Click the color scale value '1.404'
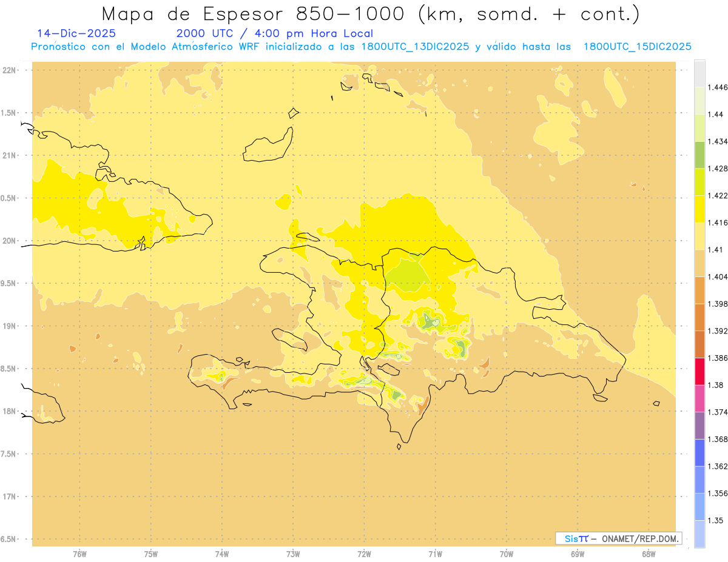The width and height of the screenshot is (728, 562). [719, 276]
